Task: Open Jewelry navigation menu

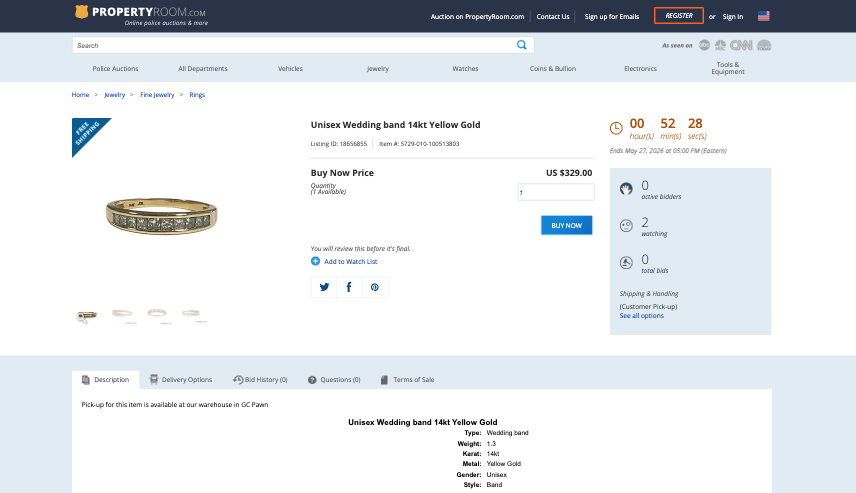Action: point(378,68)
